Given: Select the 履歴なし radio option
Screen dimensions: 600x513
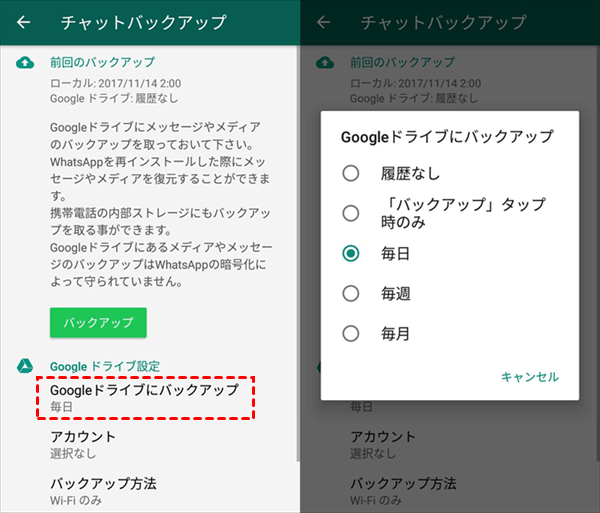Looking at the screenshot, I should tap(351, 174).
